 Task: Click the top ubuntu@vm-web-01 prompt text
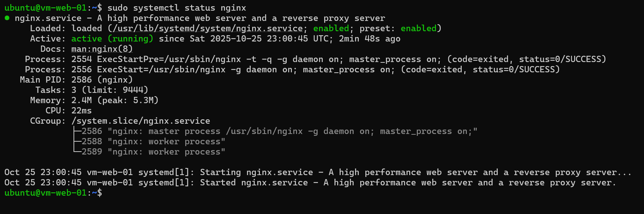[45, 8]
